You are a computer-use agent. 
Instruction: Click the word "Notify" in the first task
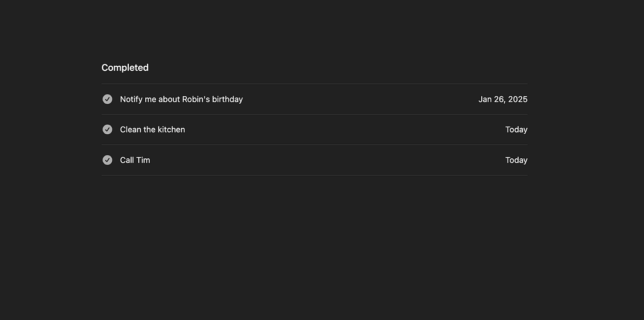(x=131, y=99)
